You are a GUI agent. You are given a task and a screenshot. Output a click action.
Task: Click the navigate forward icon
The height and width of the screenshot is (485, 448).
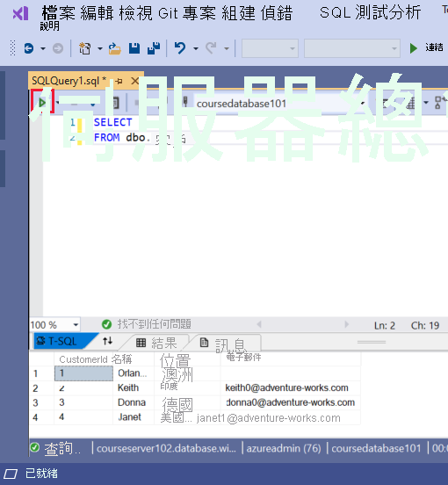click(x=58, y=48)
